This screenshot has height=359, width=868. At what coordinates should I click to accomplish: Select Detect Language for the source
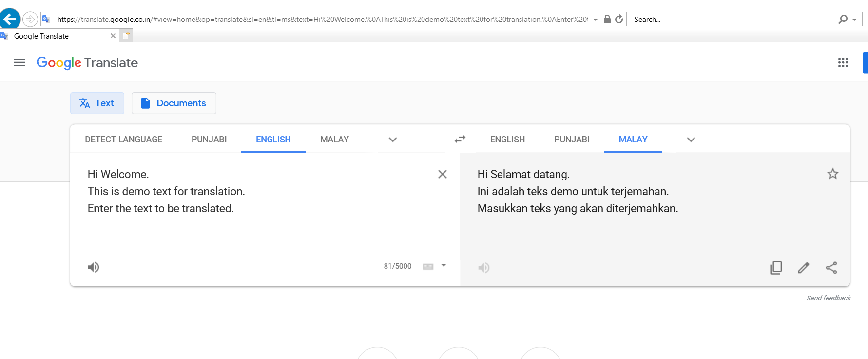[123, 140]
